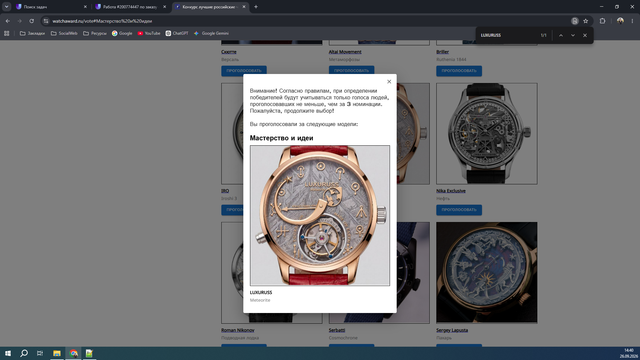Open the Altai Movement link

[x=345, y=52]
